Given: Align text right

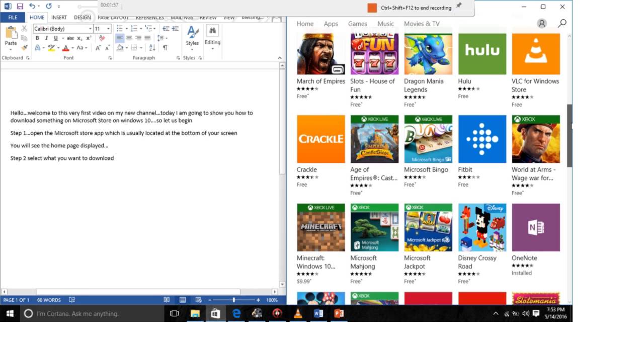Looking at the screenshot, I should pyautogui.click(x=138, y=38).
